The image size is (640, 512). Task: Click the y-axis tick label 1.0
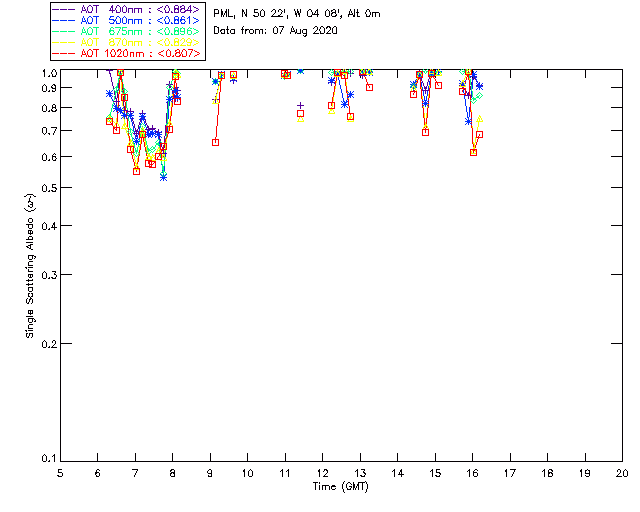pyautogui.click(x=46, y=73)
